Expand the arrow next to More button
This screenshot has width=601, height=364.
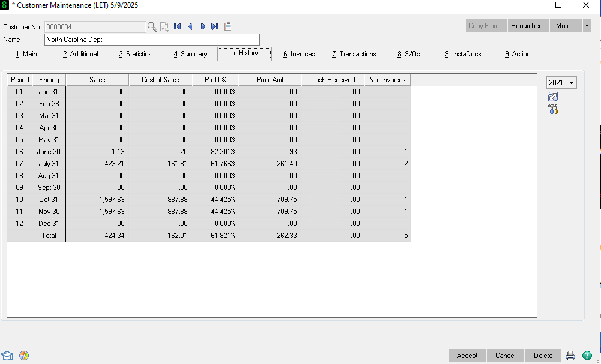click(587, 26)
